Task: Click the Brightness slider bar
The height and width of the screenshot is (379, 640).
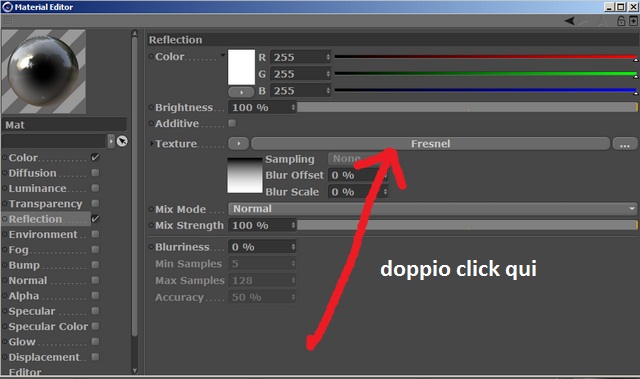Action: click(467, 107)
